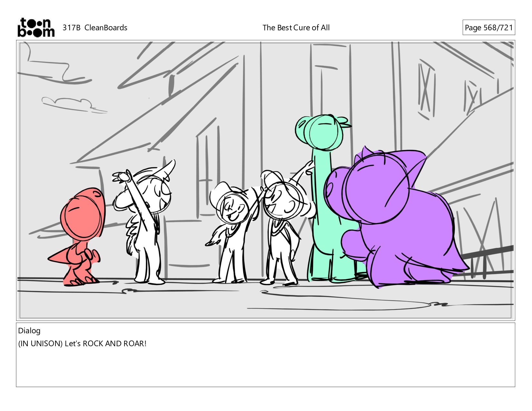This screenshot has width=532, height=411.
Task: Click the 'Page 568/721' box
Action: 488,27
